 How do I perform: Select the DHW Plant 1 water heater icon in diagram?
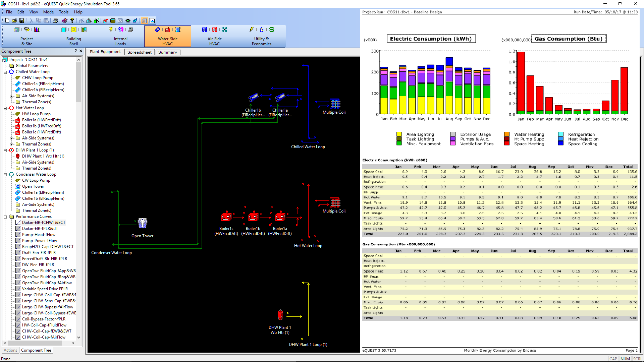pos(280,314)
